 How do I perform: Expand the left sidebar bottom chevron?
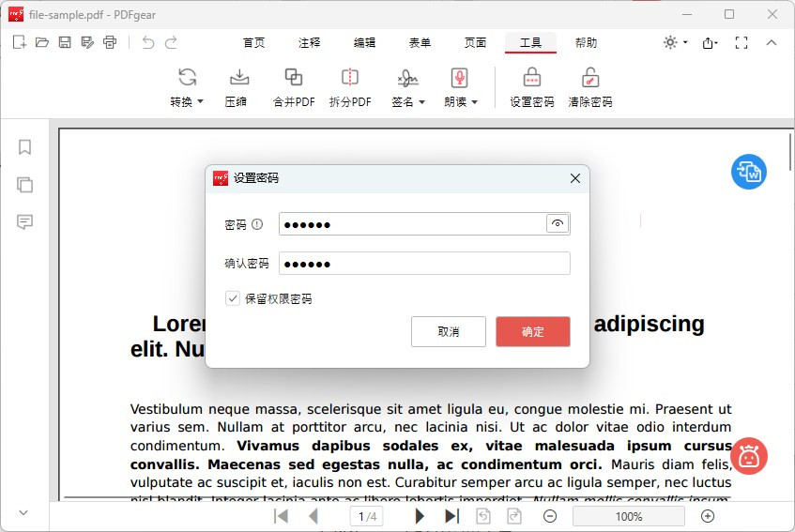click(23, 512)
